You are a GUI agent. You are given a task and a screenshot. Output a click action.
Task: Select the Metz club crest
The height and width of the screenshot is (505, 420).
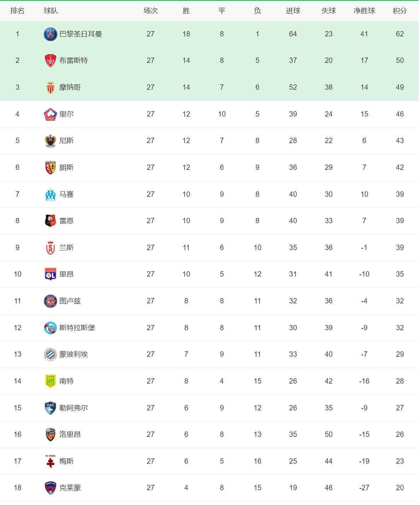click(x=50, y=461)
